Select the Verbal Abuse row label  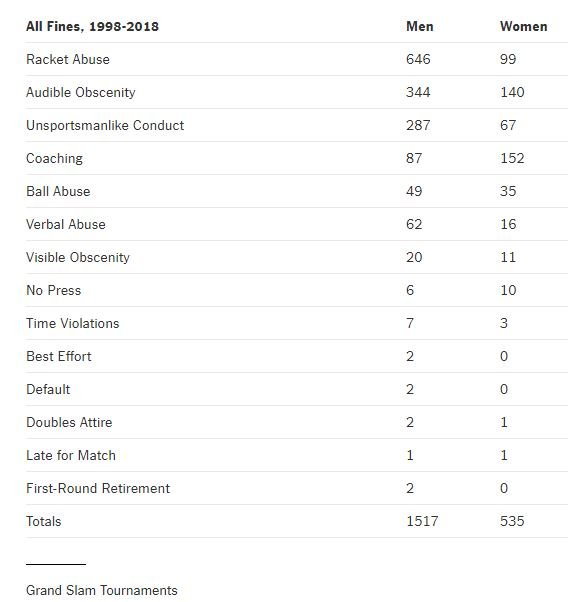[66, 225]
